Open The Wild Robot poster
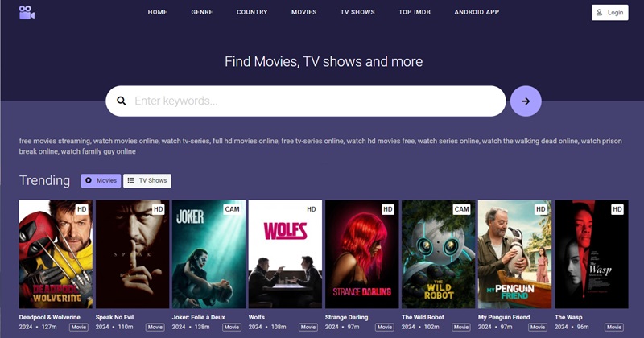Viewport: 644px width, 338px height. pyautogui.click(x=438, y=254)
